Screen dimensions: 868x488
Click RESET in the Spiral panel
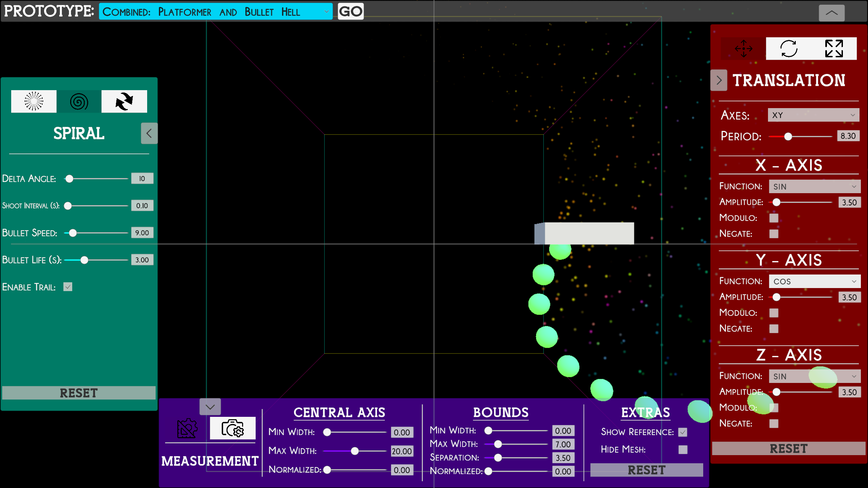coord(79,393)
